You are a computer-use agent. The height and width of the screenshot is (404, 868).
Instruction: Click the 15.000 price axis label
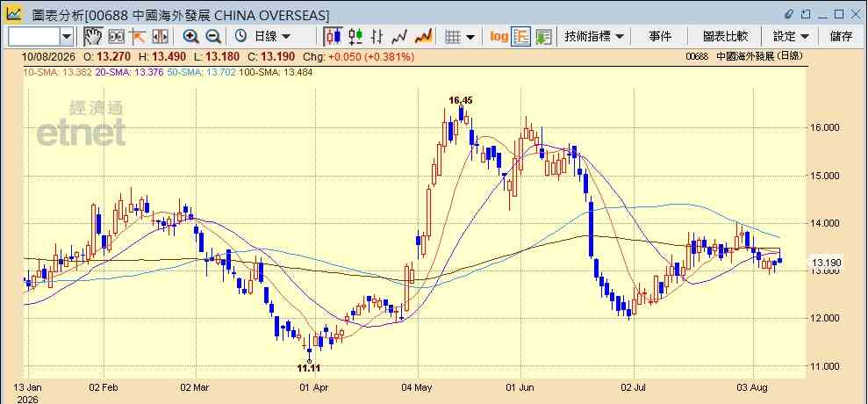click(824, 176)
